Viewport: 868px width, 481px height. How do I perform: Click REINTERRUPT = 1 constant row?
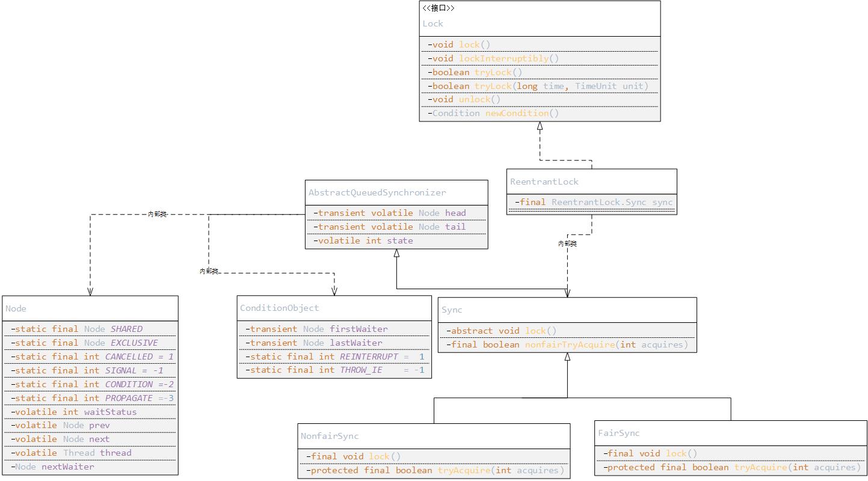[335, 357]
